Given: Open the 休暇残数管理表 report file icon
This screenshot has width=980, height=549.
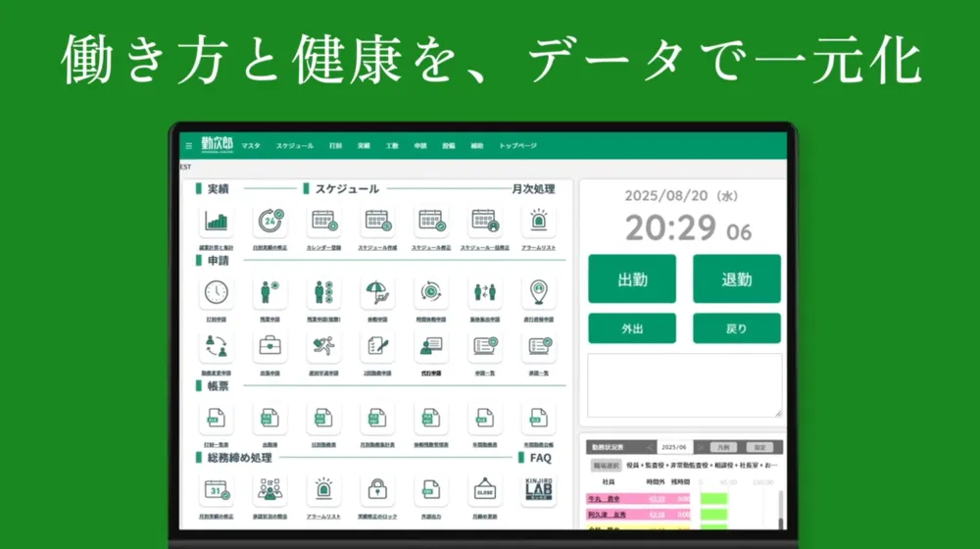Looking at the screenshot, I should tap(431, 419).
